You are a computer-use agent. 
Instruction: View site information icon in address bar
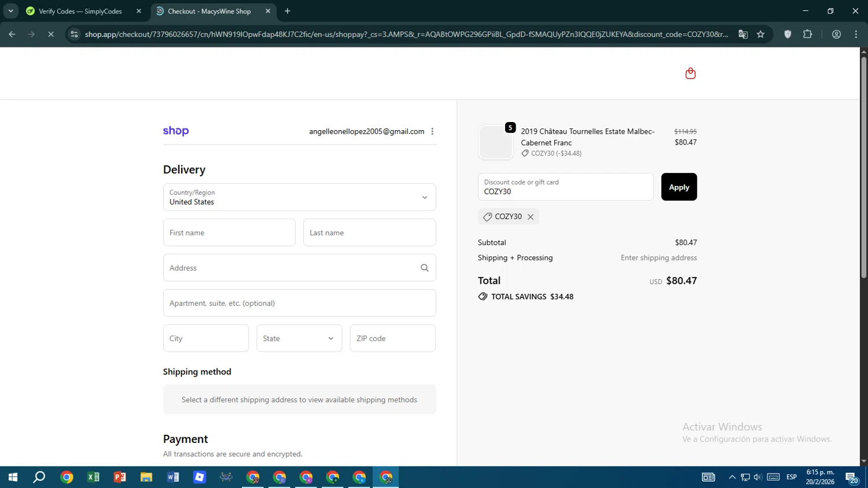click(74, 34)
